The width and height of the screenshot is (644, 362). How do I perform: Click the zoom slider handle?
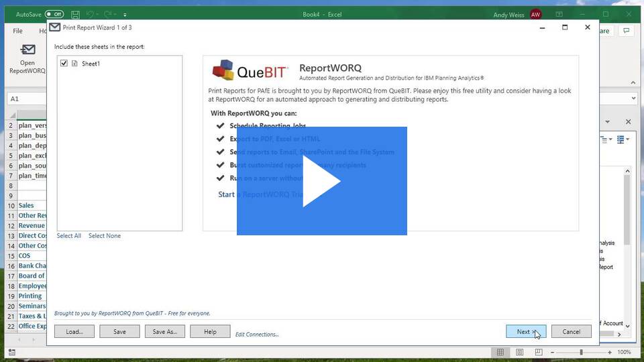pos(581,352)
